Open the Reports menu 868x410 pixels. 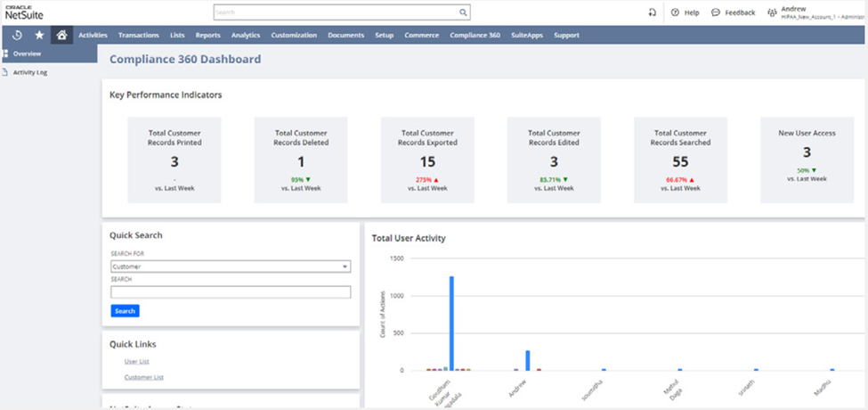tap(207, 35)
